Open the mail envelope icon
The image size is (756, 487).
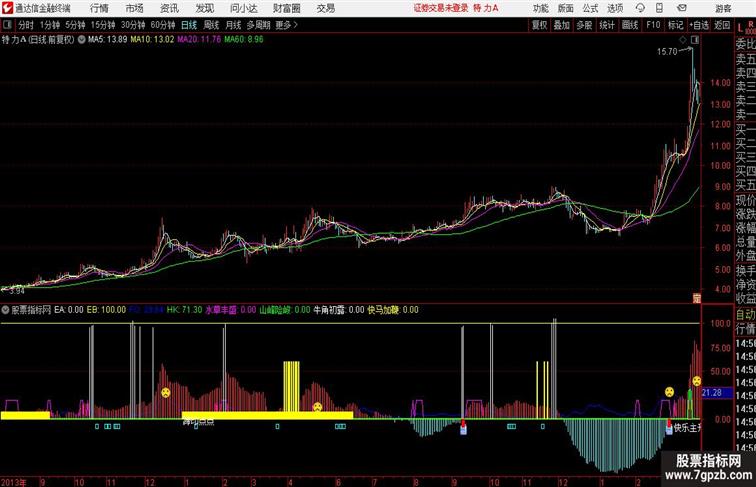(682, 8)
